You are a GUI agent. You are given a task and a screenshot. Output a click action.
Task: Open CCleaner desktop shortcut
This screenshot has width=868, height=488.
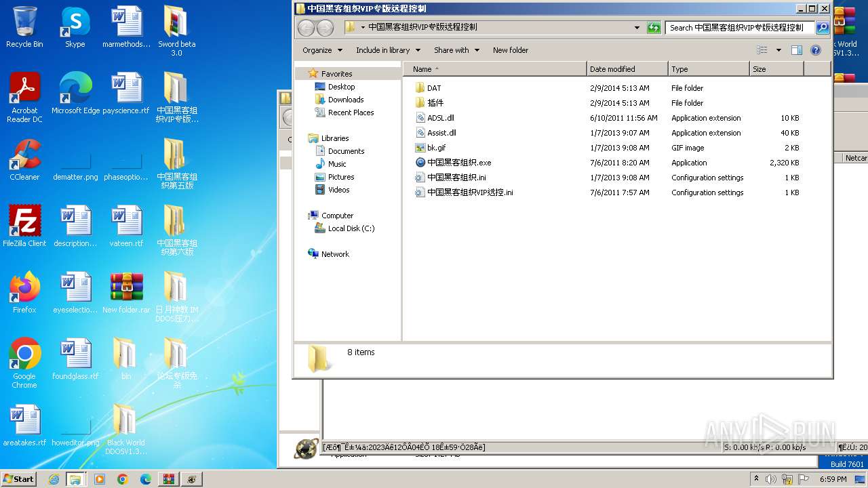(x=24, y=160)
